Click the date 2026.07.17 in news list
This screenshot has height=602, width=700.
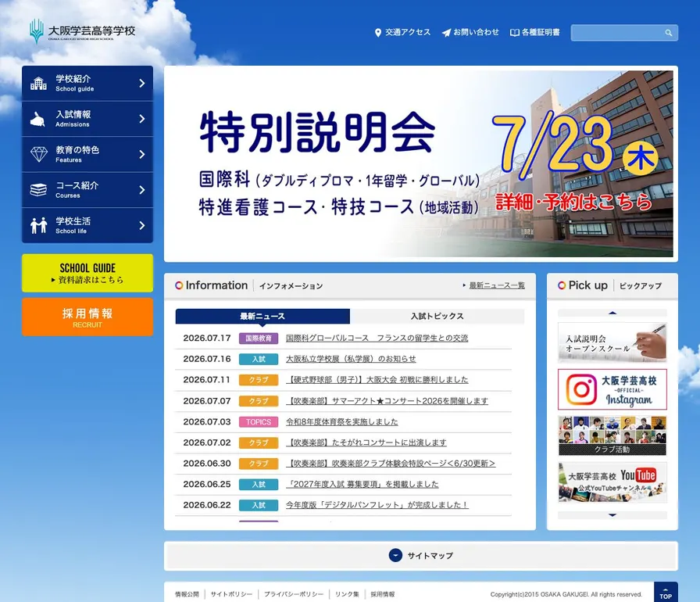[207, 338]
